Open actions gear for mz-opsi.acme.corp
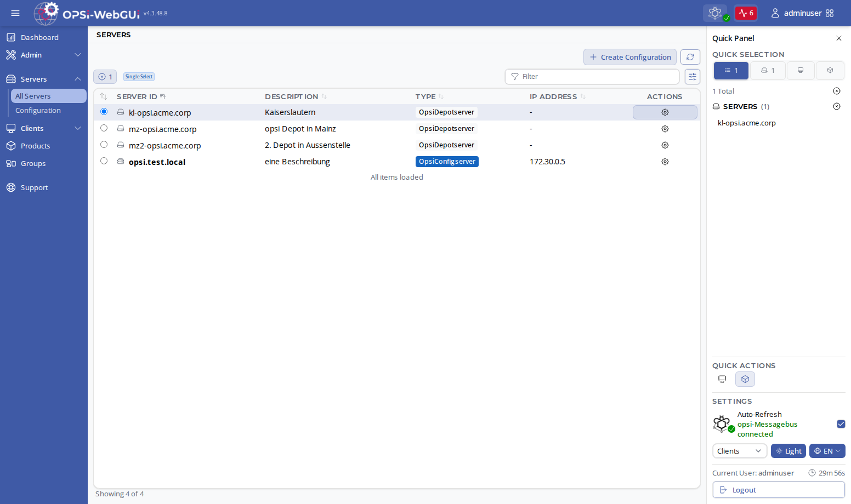The height and width of the screenshot is (504, 851). tap(665, 129)
